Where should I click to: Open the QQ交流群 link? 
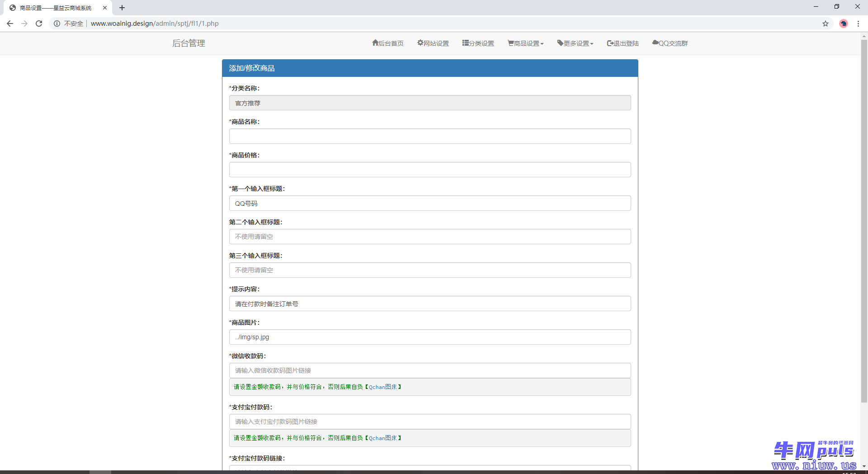670,43
